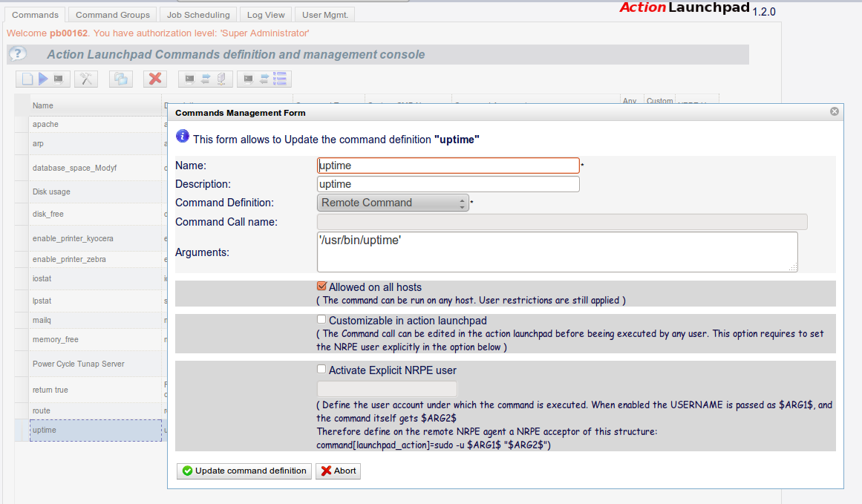This screenshot has height=504, width=862.
Task: Open the User Mgmt. tab
Action: [x=325, y=15]
